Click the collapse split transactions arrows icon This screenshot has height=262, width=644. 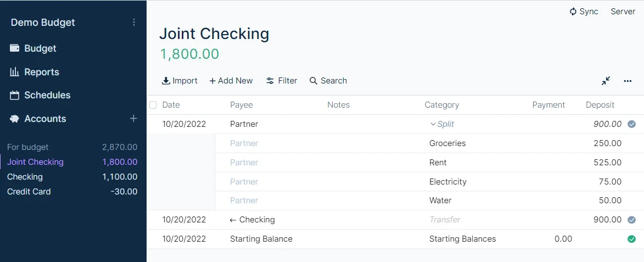606,81
